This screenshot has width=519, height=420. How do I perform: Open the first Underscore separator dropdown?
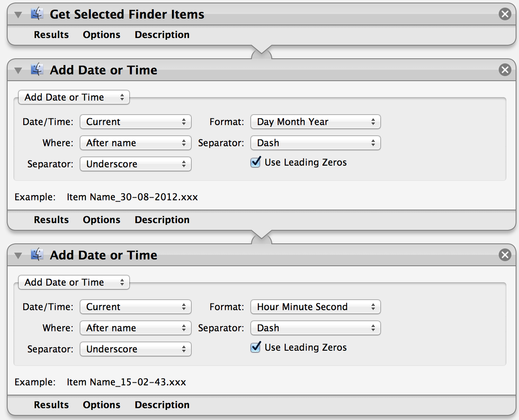click(x=136, y=164)
